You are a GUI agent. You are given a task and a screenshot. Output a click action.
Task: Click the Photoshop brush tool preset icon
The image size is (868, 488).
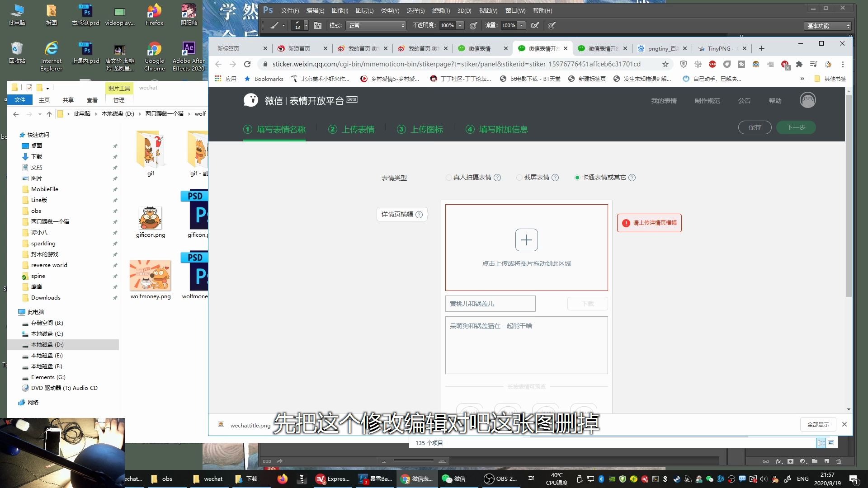tap(274, 26)
